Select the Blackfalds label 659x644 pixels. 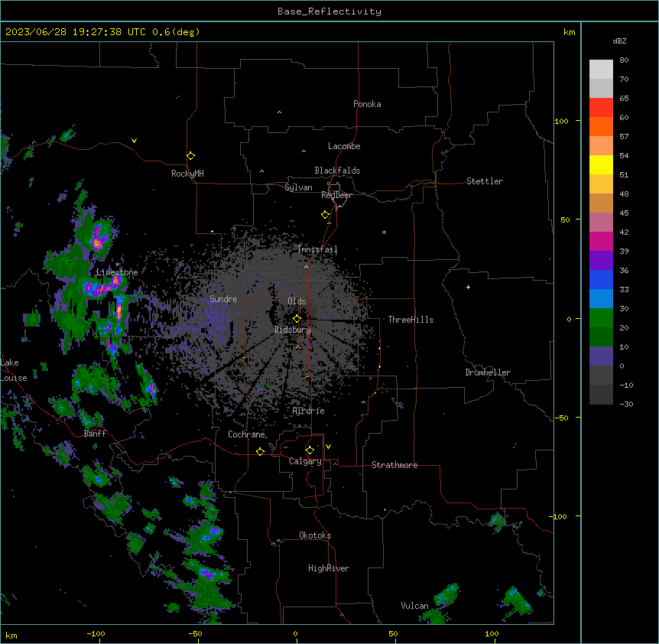[337, 171]
